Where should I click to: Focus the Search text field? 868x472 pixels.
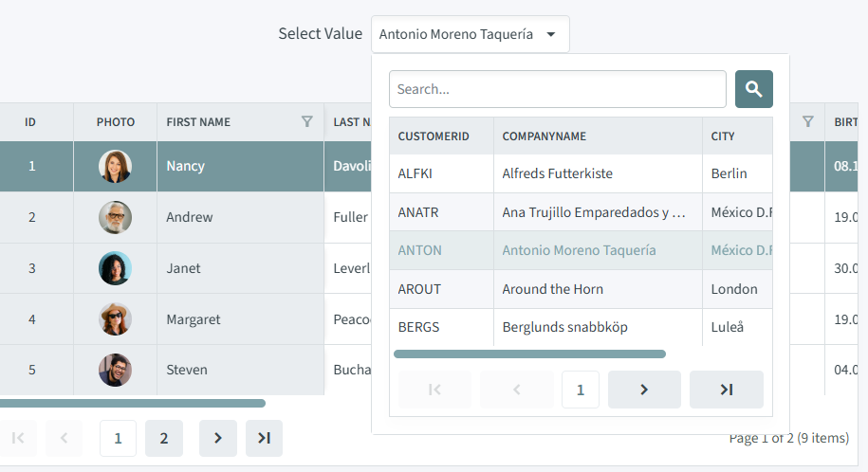(x=557, y=89)
